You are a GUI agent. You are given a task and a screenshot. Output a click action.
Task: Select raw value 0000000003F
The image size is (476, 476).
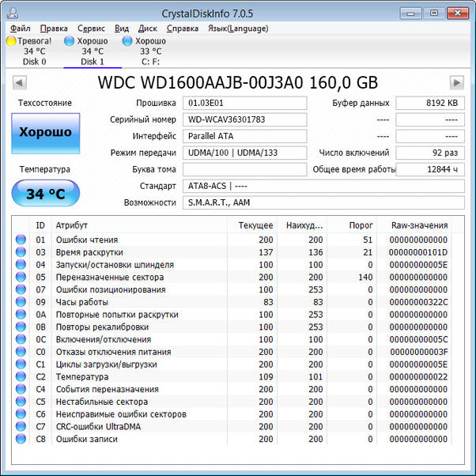coord(419,352)
